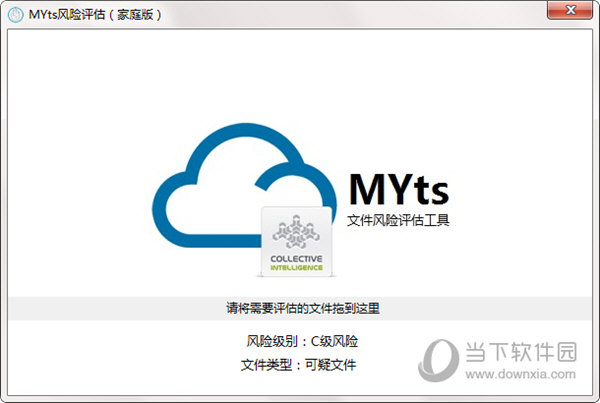Click the 文件风险评估工具 subtitle
Screen dimensions: 600x403
tap(398, 220)
